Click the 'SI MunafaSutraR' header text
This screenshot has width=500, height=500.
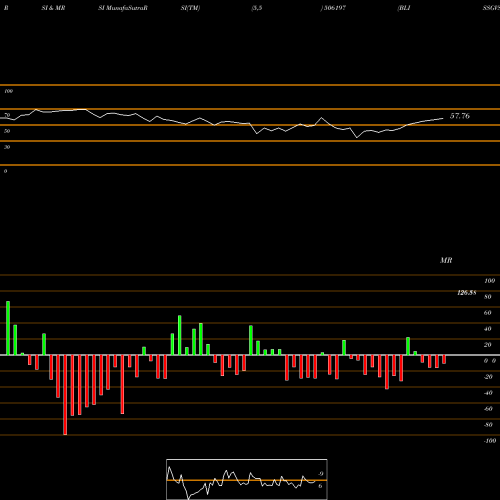pyautogui.click(x=123, y=8)
